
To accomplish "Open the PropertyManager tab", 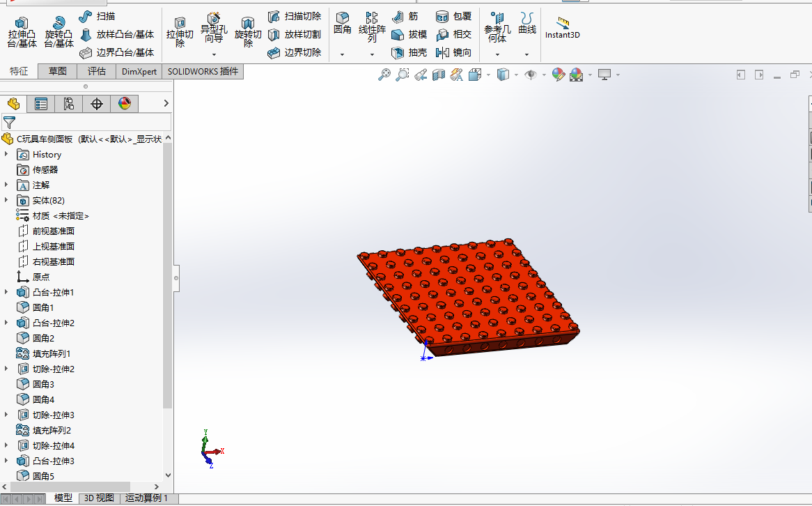I will [41, 104].
